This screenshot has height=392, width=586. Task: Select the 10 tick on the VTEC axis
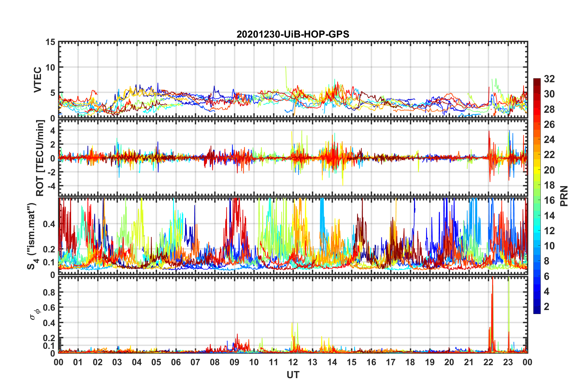click(x=51, y=67)
